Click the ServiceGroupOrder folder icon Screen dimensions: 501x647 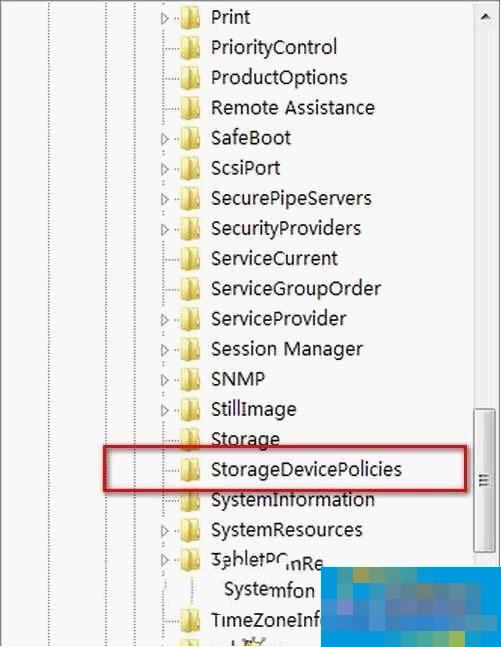190,288
